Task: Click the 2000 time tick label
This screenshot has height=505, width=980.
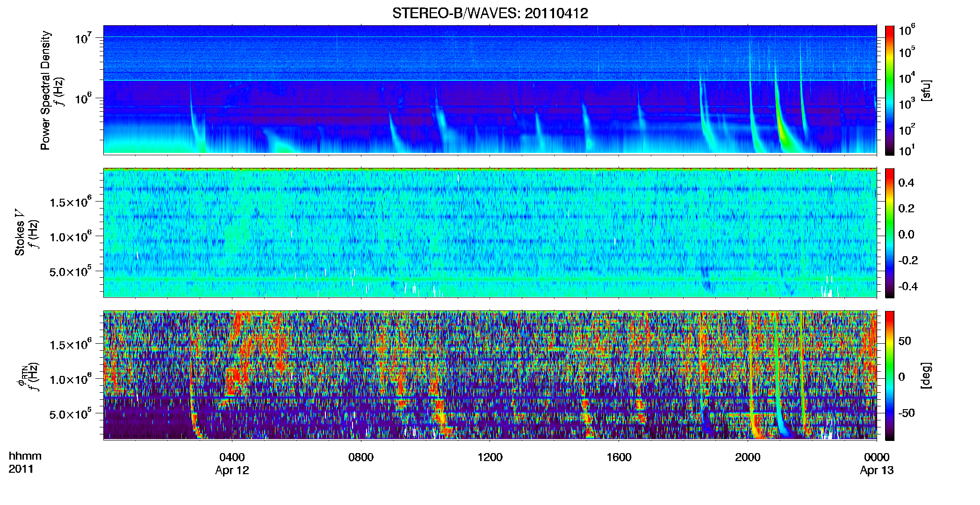Action: pos(748,457)
